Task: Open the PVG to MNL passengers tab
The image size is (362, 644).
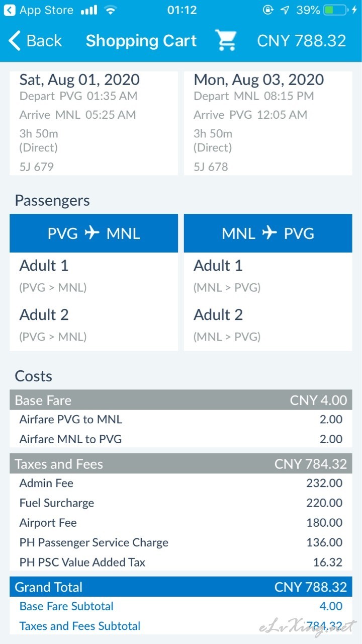Action: pos(94,233)
